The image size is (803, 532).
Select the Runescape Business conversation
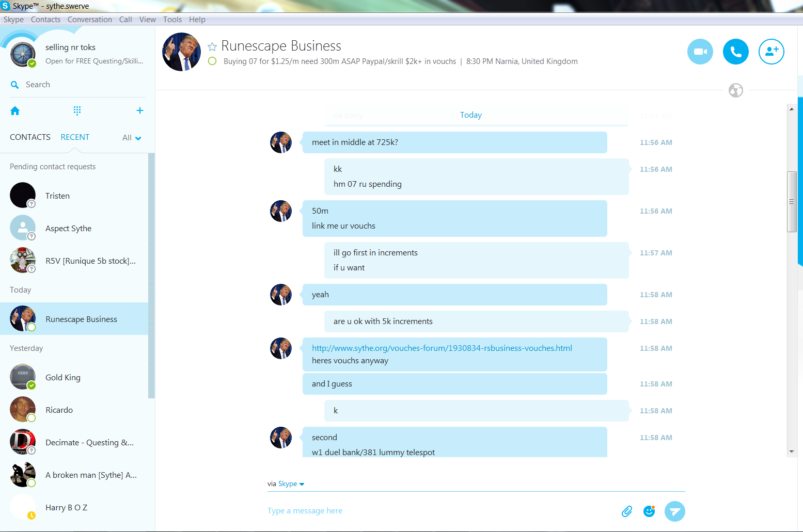coord(74,319)
